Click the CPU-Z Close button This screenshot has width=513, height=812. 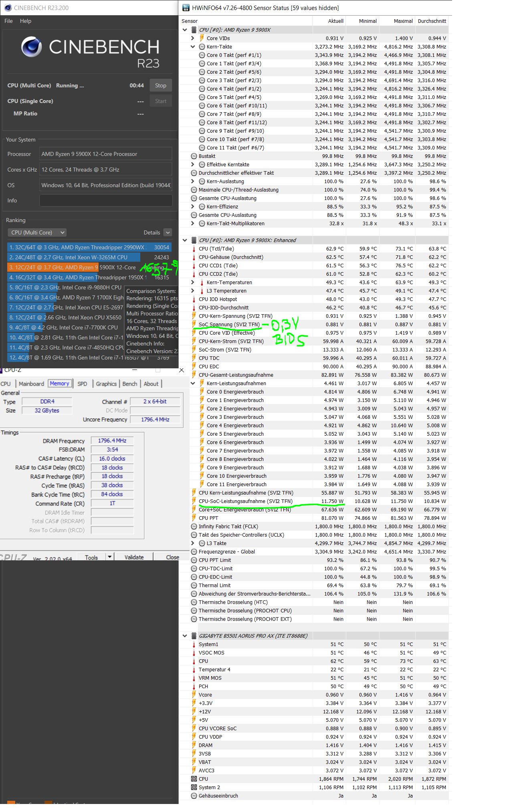click(173, 557)
